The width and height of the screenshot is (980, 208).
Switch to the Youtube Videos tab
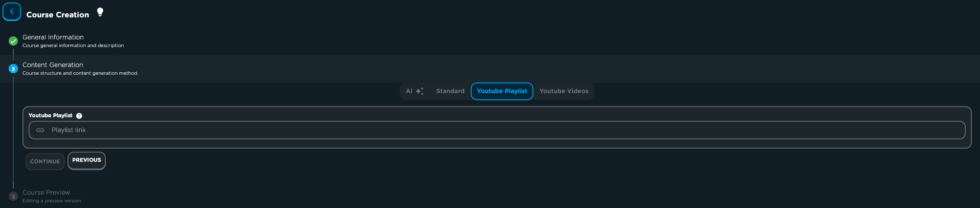click(563, 91)
